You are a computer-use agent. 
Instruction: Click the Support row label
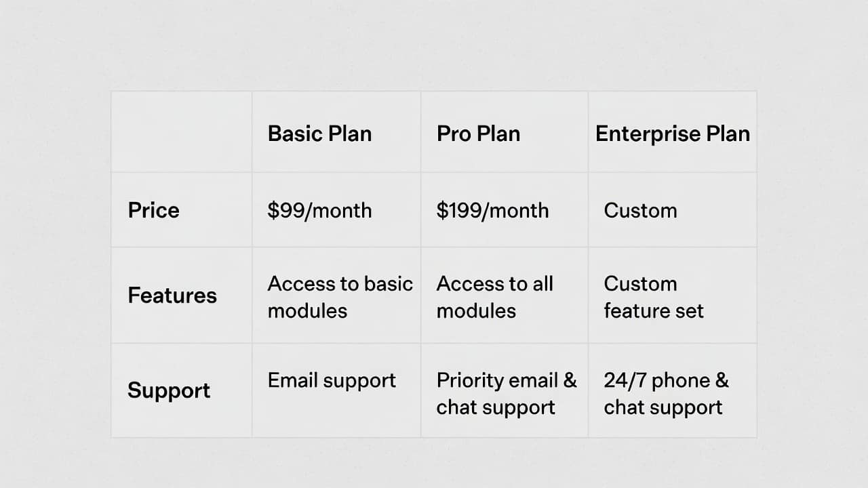(169, 390)
